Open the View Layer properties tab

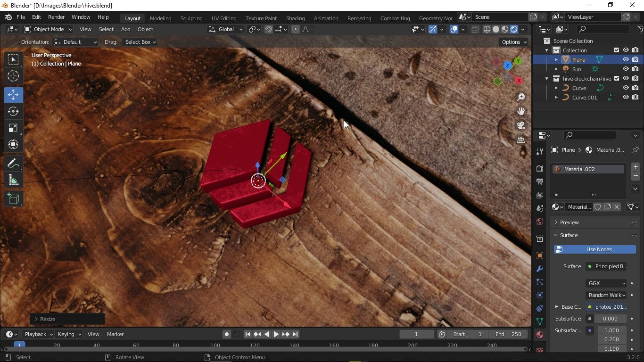[x=540, y=195]
